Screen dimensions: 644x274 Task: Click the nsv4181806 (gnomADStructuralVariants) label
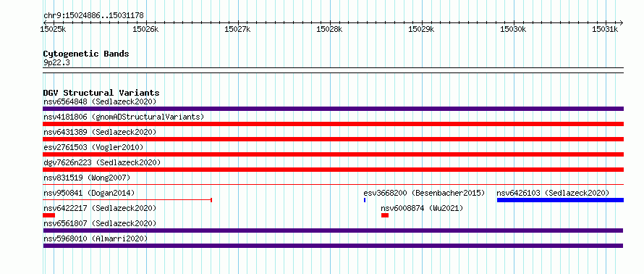point(124,117)
